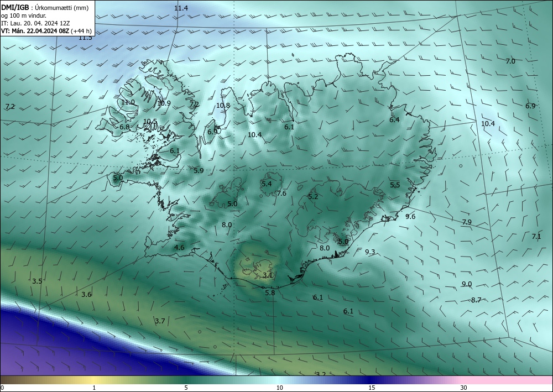Click the DMI/IGB title in the legend box

click(15, 7)
